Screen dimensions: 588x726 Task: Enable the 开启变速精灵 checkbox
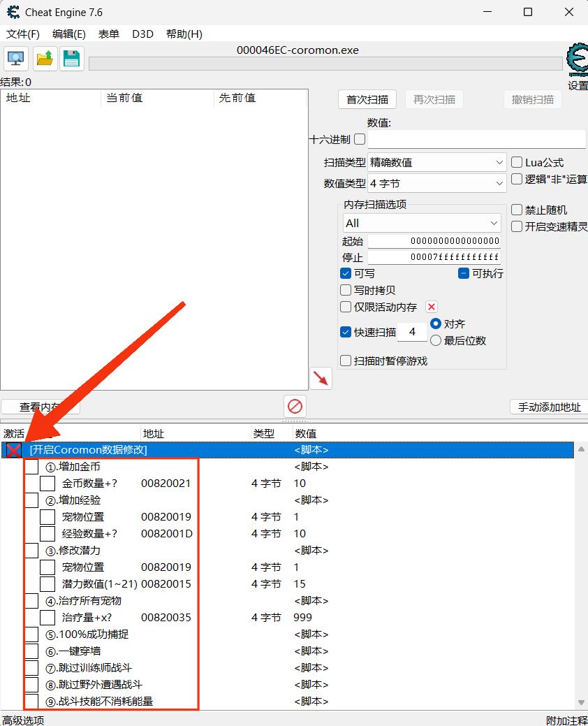[x=517, y=226]
